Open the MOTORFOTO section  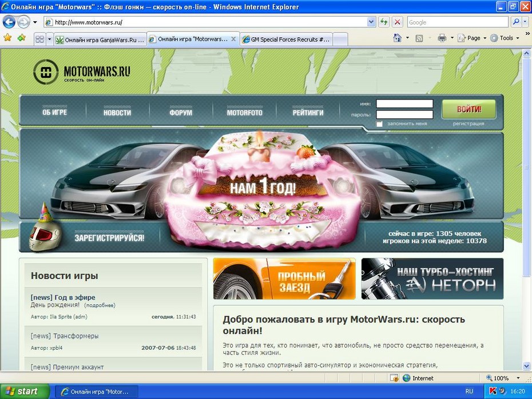point(245,113)
